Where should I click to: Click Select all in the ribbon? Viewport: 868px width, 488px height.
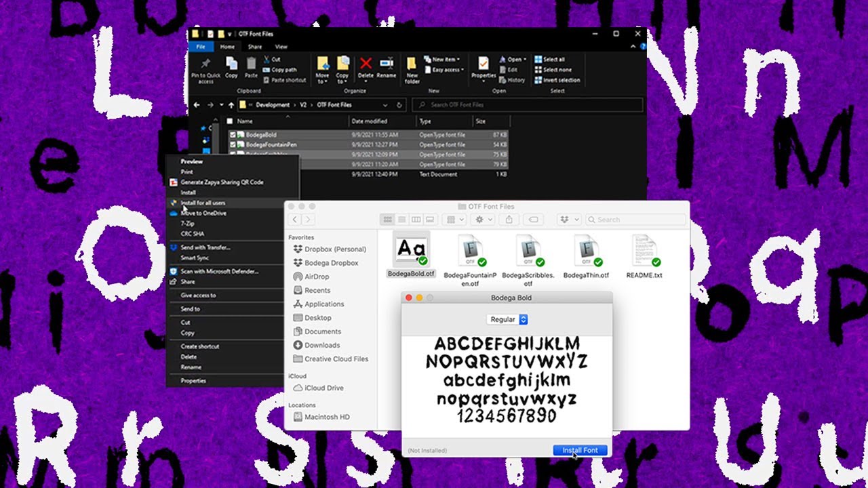coord(550,60)
